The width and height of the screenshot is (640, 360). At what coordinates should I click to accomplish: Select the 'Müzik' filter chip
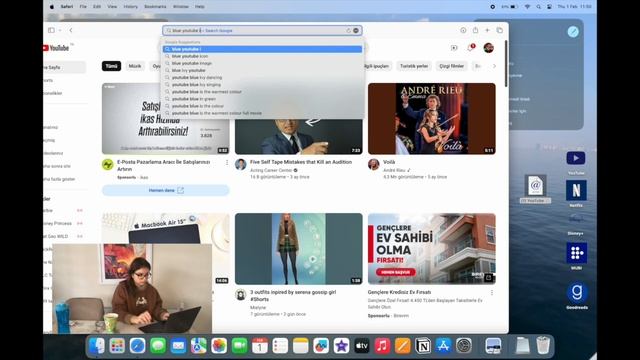135,66
